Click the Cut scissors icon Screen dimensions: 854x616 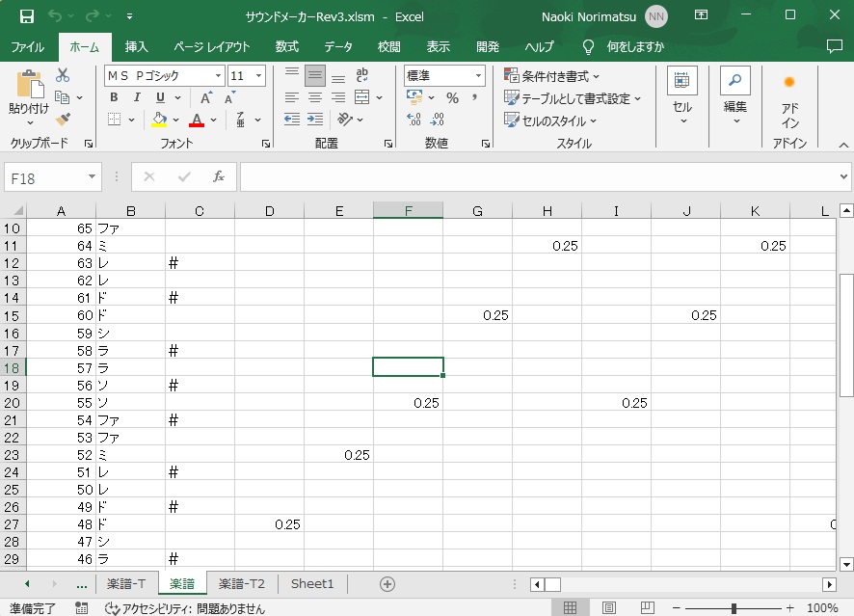click(64, 75)
